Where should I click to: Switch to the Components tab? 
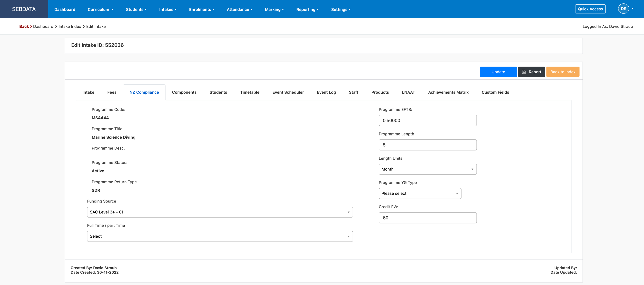coord(184,92)
